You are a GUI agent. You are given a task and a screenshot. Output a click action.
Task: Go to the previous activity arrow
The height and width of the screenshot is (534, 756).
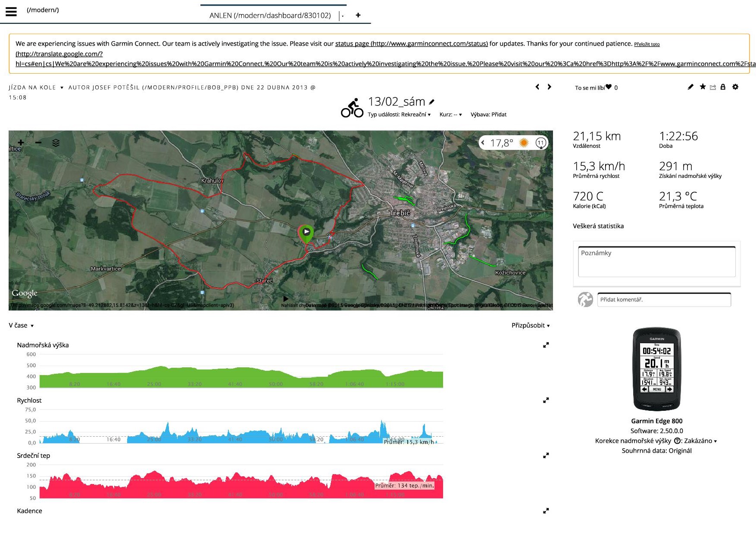pyautogui.click(x=537, y=87)
